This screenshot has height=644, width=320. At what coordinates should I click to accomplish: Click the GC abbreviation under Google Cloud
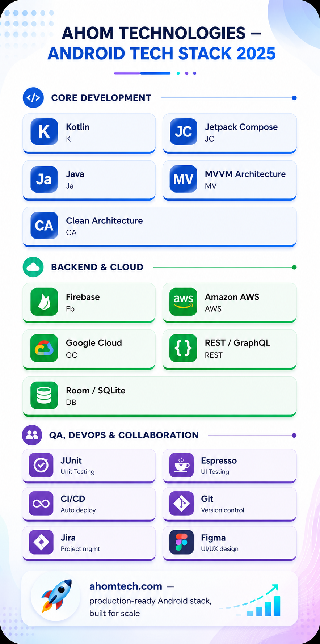click(71, 355)
